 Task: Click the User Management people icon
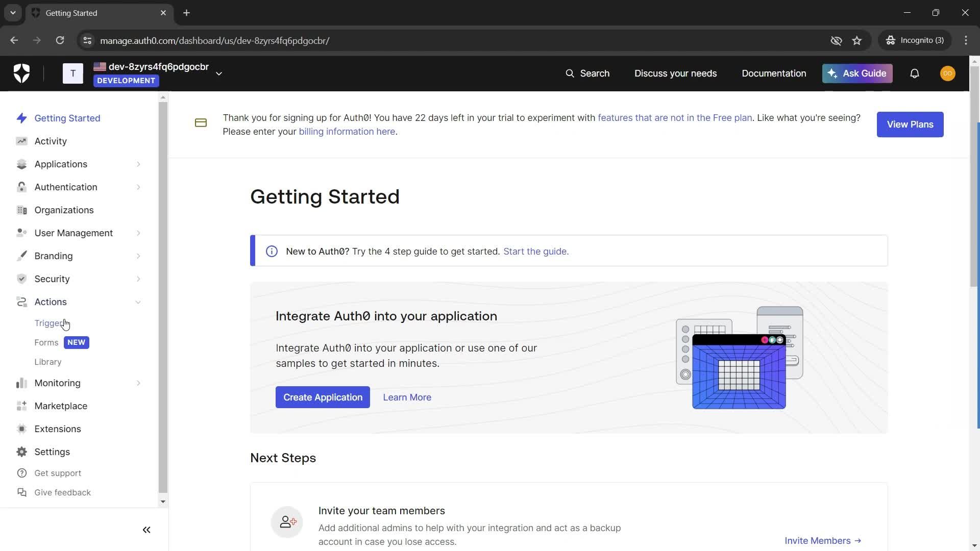[21, 233]
